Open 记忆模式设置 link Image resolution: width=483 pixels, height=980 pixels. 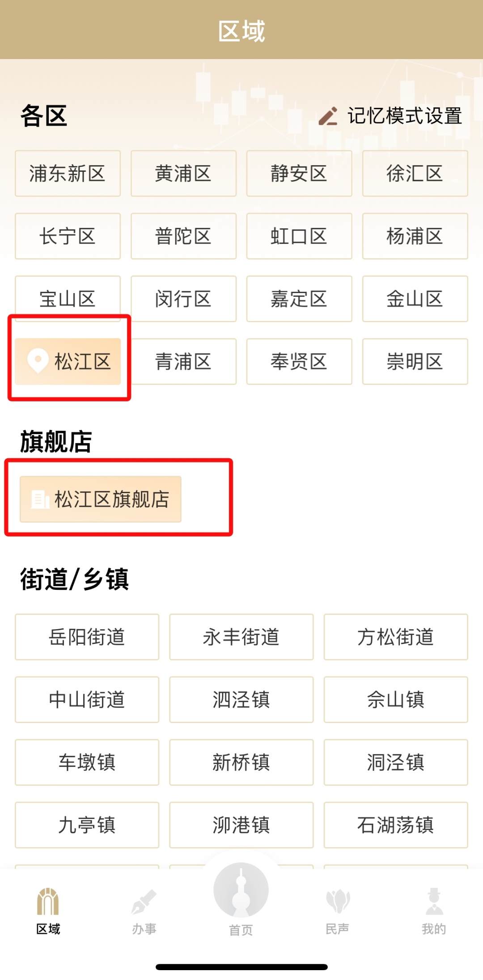pyautogui.click(x=405, y=116)
